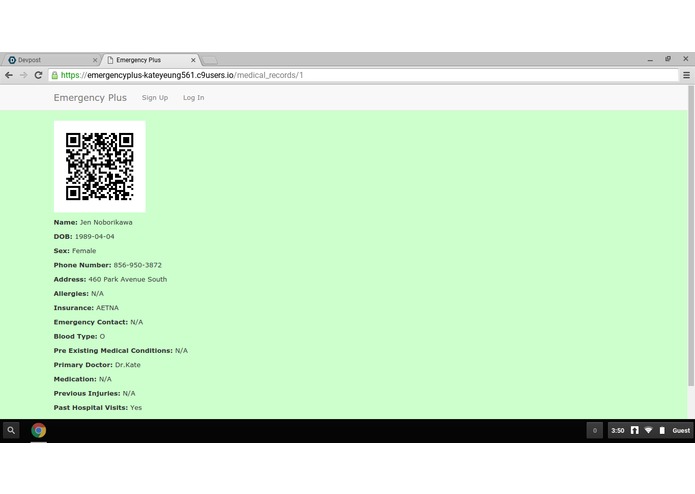
Task: Select the phone number 856-950-3872
Action: point(137,265)
